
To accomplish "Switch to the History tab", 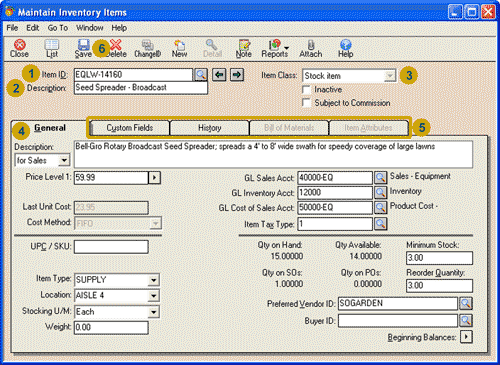I will coord(209,128).
